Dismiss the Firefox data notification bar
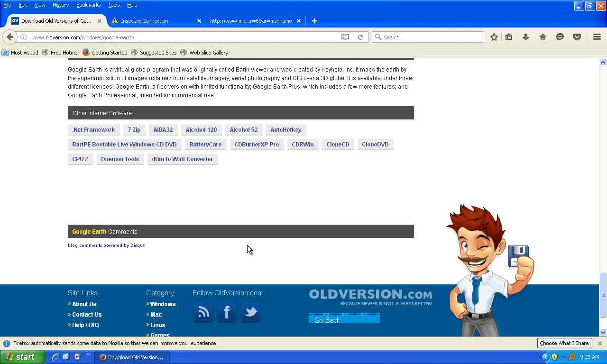The width and height of the screenshot is (607, 364). click(599, 343)
